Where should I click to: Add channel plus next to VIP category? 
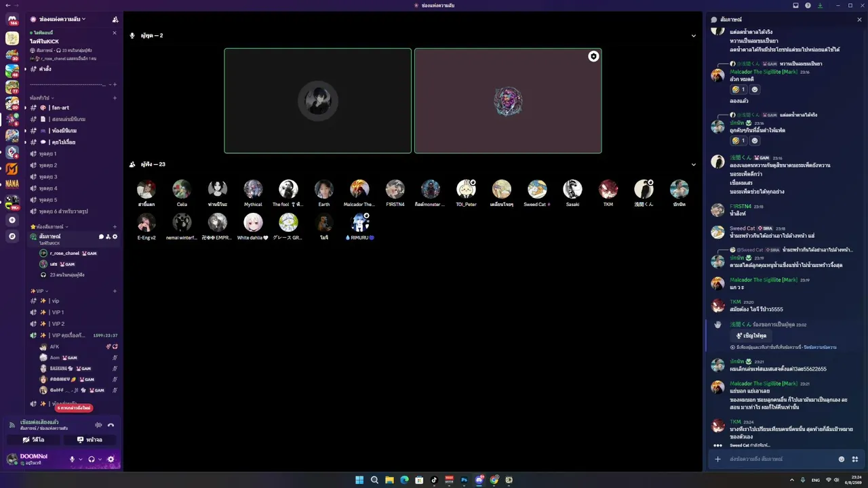coord(115,291)
